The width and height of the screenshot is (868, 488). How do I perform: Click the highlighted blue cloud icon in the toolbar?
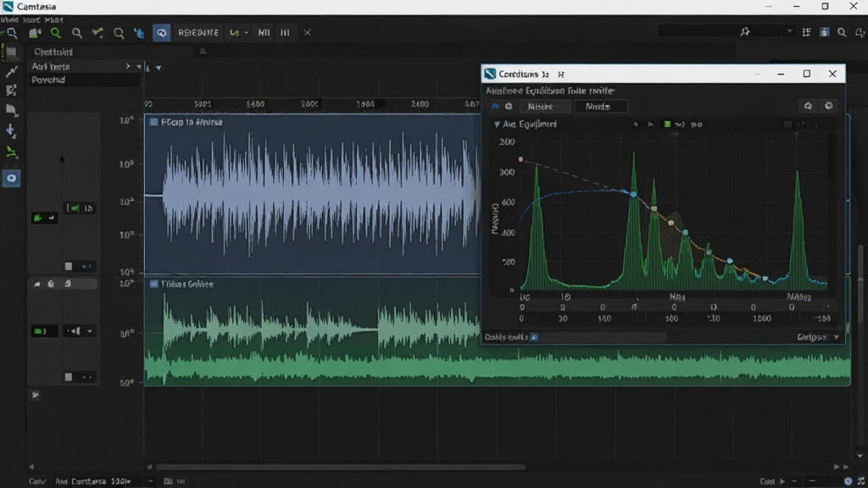pos(162,33)
